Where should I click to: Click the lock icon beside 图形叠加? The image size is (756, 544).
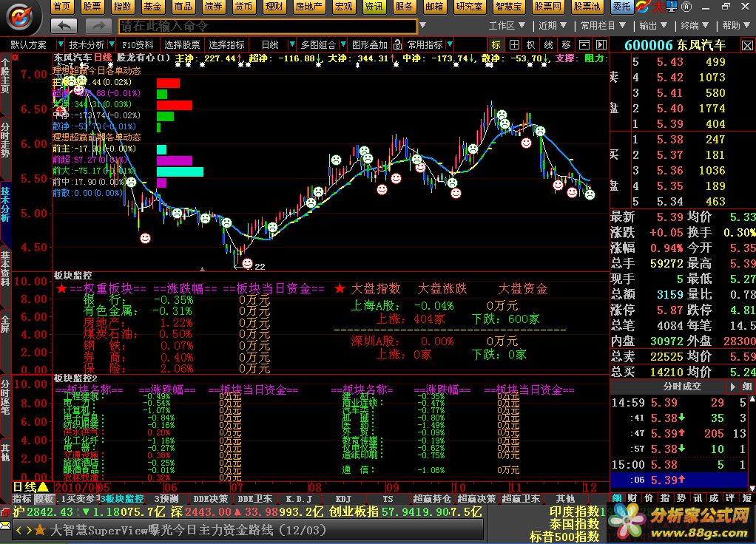(397, 45)
